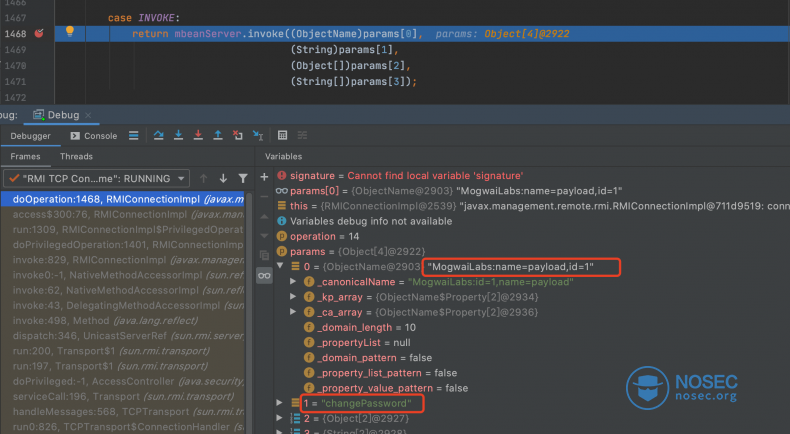Click the Remove Watch minus icon
This screenshot has width=790, height=434.
click(264, 197)
